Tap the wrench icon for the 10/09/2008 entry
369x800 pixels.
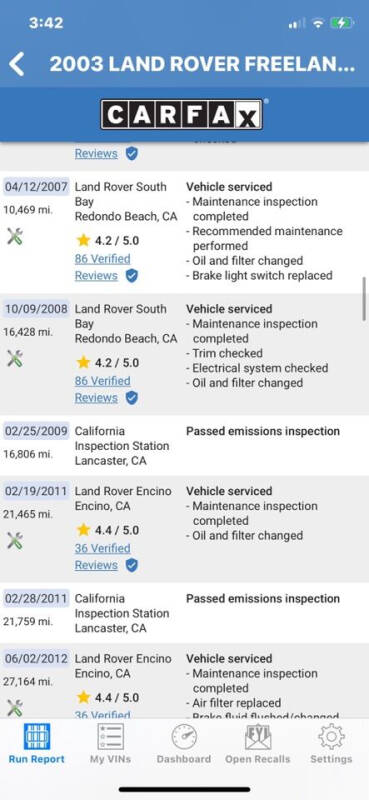tap(15, 359)
